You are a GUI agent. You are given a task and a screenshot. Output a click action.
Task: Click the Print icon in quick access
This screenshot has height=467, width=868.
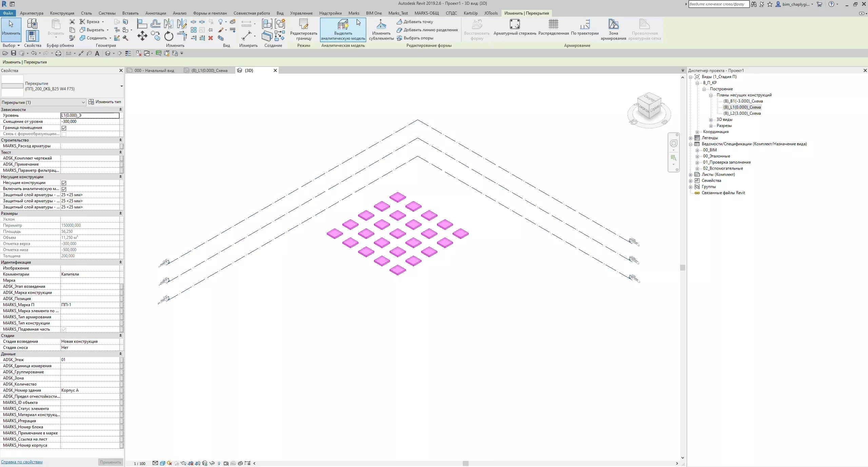click(x=58, y=53)
